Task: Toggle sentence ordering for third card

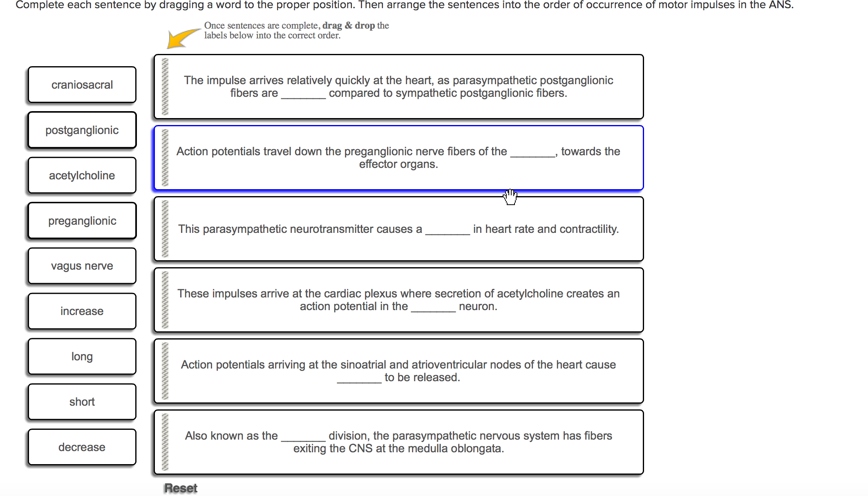Action: pyautogui.click(x=166, y=229)
